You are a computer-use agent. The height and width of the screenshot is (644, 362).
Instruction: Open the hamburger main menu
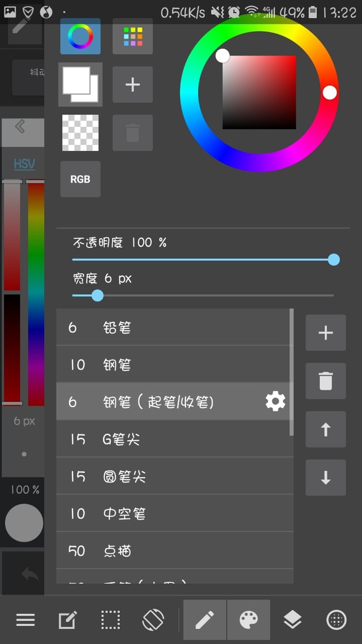coord(25,620)
